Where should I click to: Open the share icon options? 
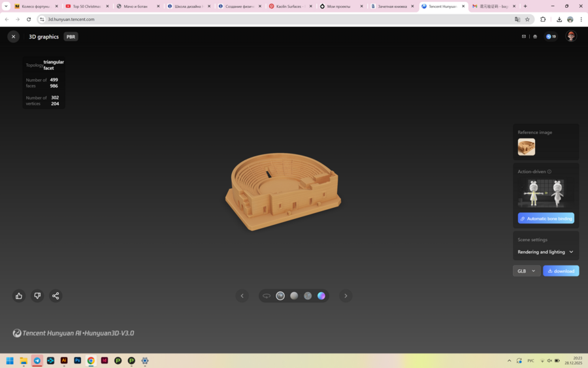[x=56, y=295]
